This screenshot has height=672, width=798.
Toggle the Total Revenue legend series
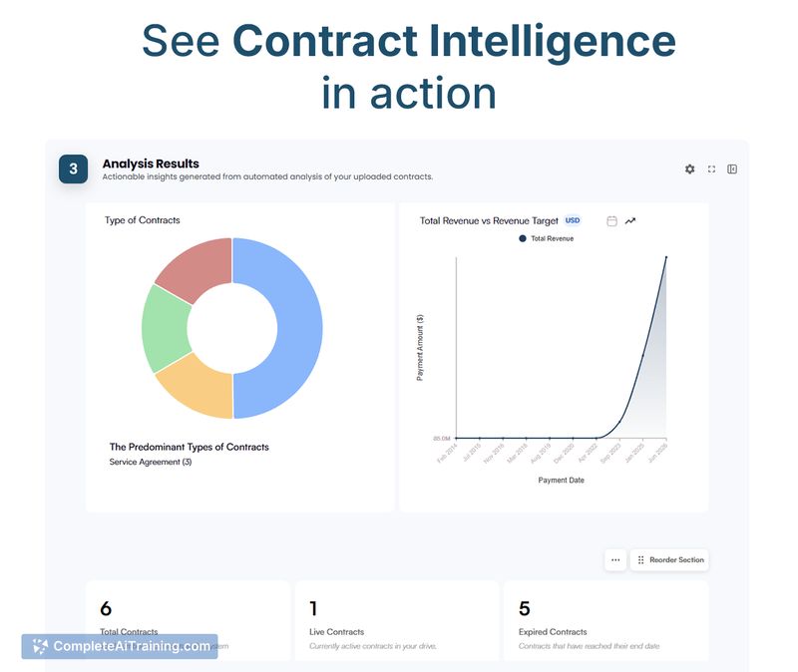click(x=546, y=239)
